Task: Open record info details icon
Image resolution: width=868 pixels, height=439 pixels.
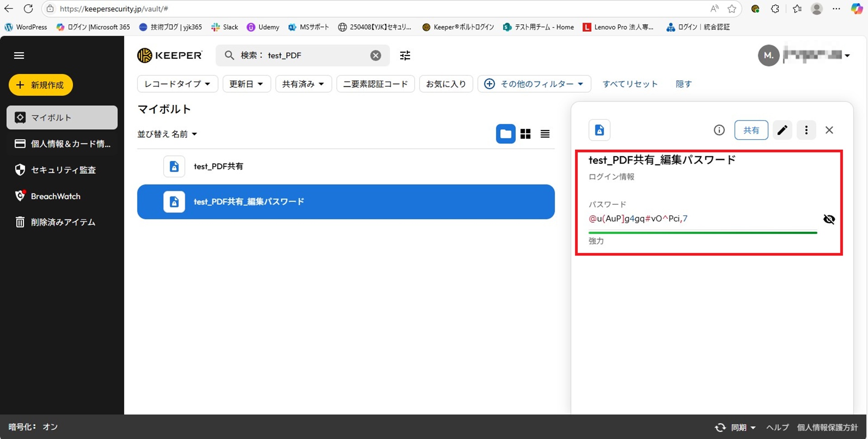Action: [x=719, y=130]
